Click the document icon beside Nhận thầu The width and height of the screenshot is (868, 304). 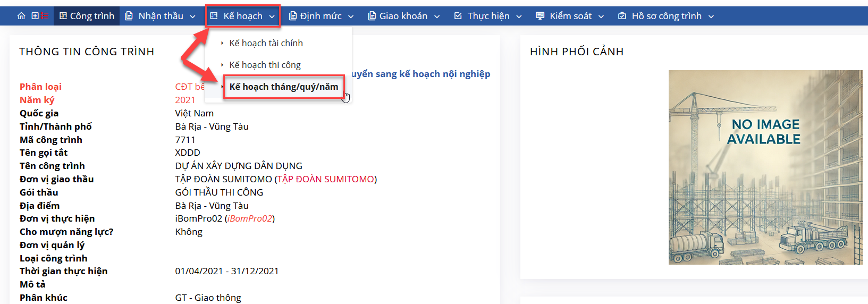pyautogui.click(x=129, y=16)
